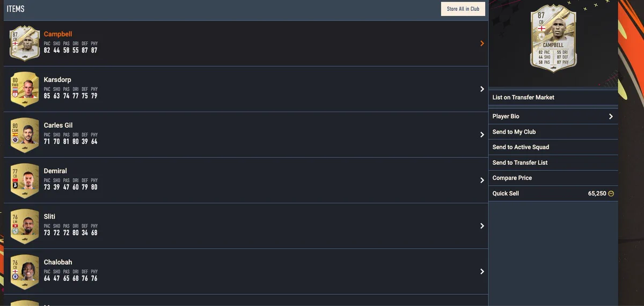The width and height of the screenshot is (644, 306).
Task: Select Sliti's gold card thumbnail
Action: tap(25, 226)
